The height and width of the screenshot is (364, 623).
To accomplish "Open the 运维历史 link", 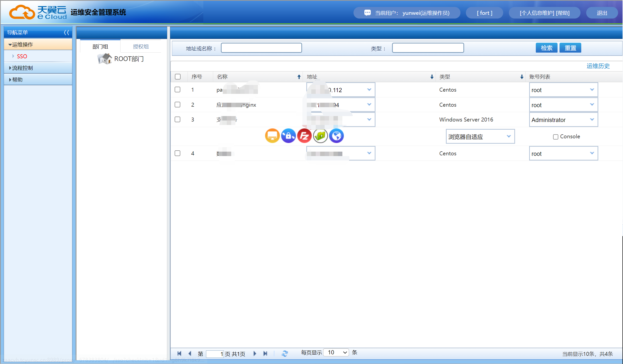I will tap(598, 66).
